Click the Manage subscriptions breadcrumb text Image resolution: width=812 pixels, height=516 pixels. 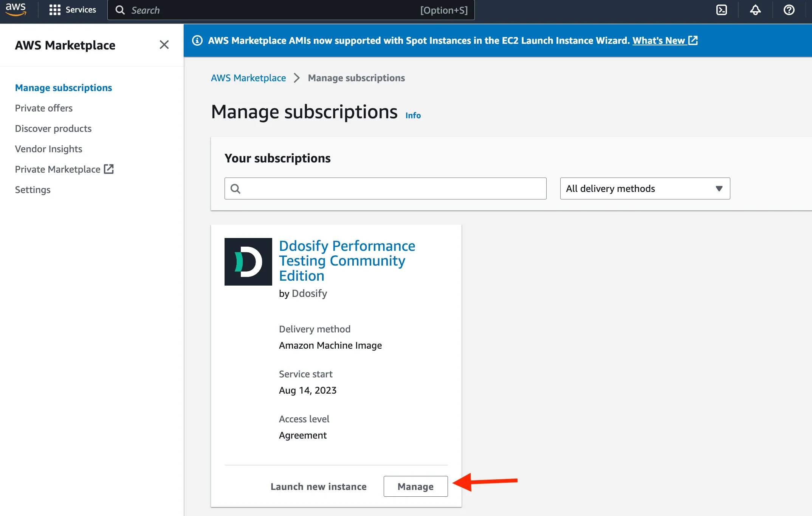(356, 78)
